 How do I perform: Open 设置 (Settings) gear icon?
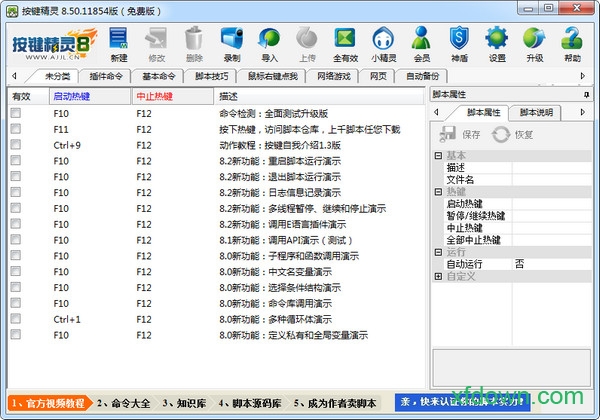click(497, 42)
